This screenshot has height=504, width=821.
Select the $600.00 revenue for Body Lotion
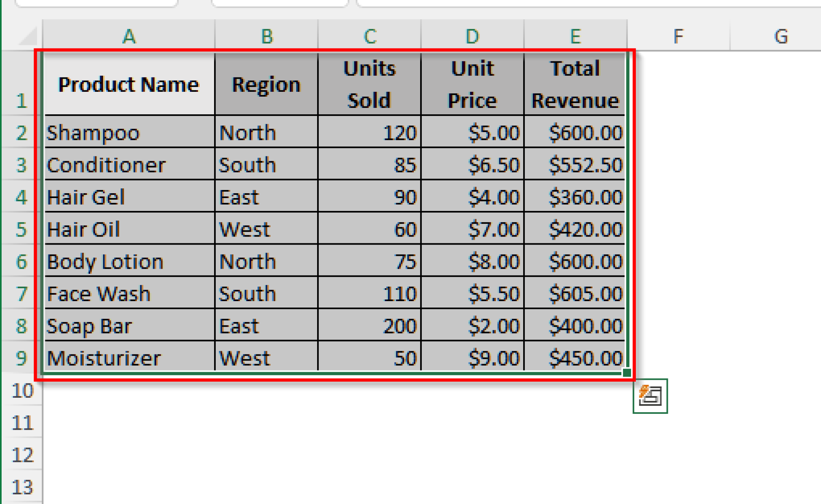pos(576,261)
